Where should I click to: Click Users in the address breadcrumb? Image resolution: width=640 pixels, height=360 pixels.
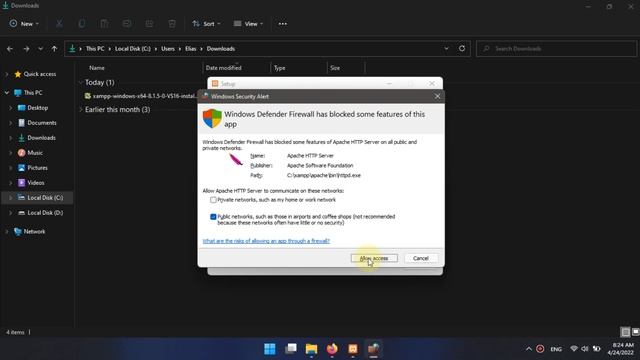pos(168,49)
